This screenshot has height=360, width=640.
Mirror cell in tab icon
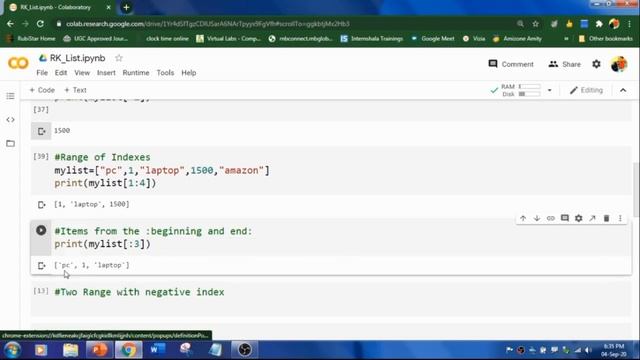[x=592, y=218]
